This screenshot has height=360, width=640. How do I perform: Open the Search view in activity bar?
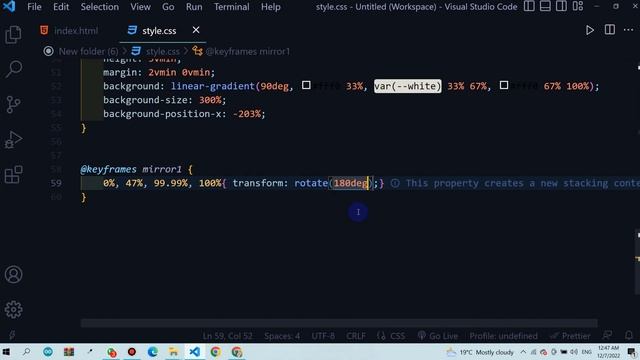(x=13, y=69)
